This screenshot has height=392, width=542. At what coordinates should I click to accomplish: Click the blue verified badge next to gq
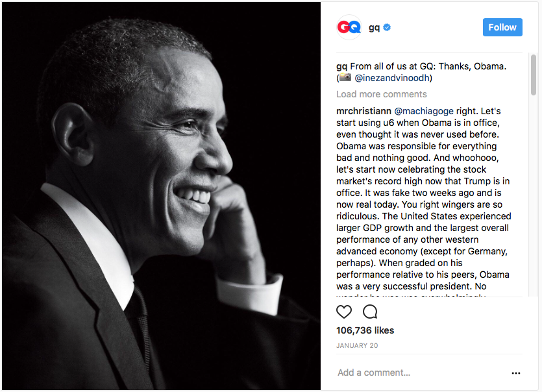tap(387, 27)
